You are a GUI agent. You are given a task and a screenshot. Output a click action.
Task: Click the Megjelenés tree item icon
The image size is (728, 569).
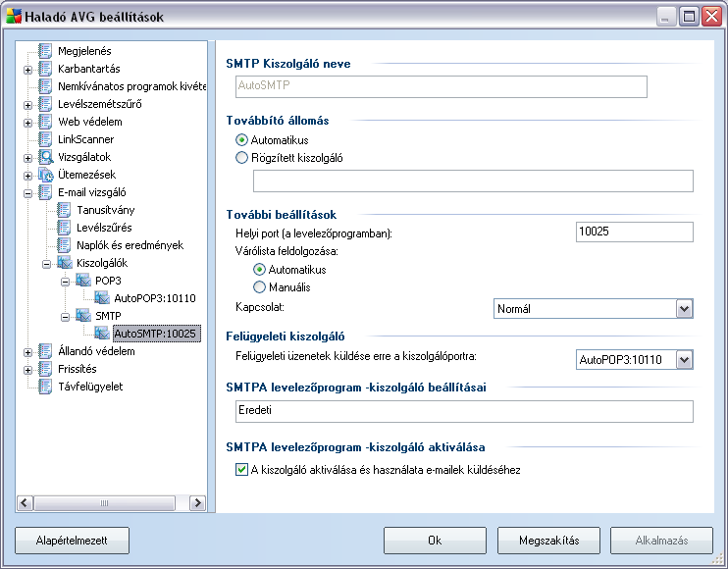click(x=45, y=51)
